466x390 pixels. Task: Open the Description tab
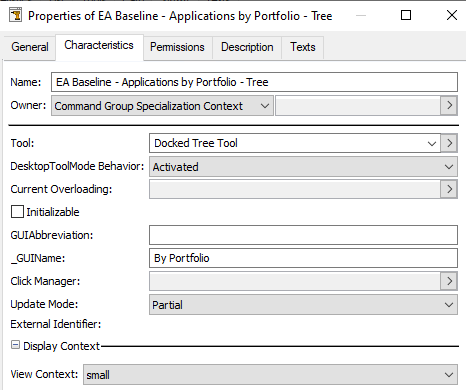pos(247,47)
